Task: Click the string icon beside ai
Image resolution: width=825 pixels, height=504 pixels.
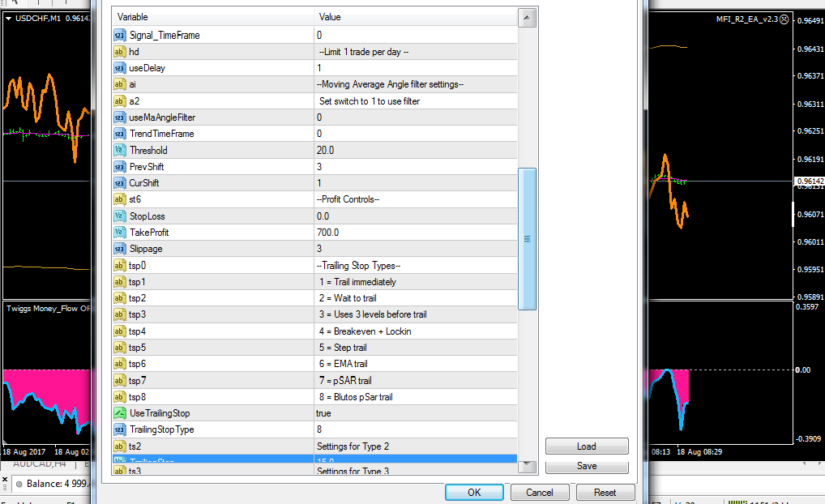Action: point(119,84)
